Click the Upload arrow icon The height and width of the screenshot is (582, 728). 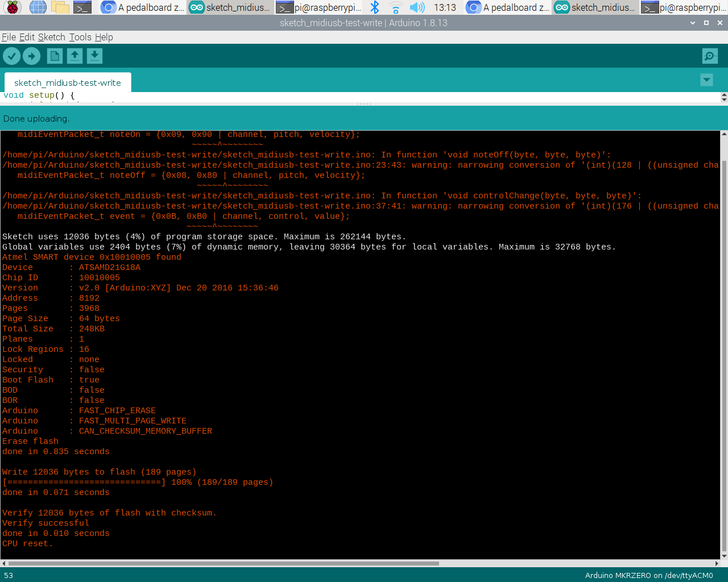tap(31, 56)
